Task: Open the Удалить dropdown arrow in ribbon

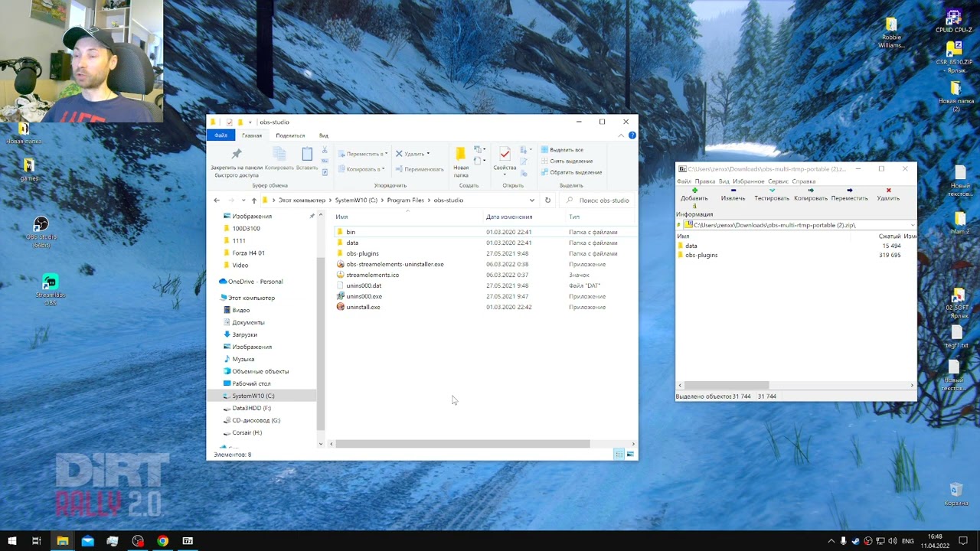Action: [427, 154]
